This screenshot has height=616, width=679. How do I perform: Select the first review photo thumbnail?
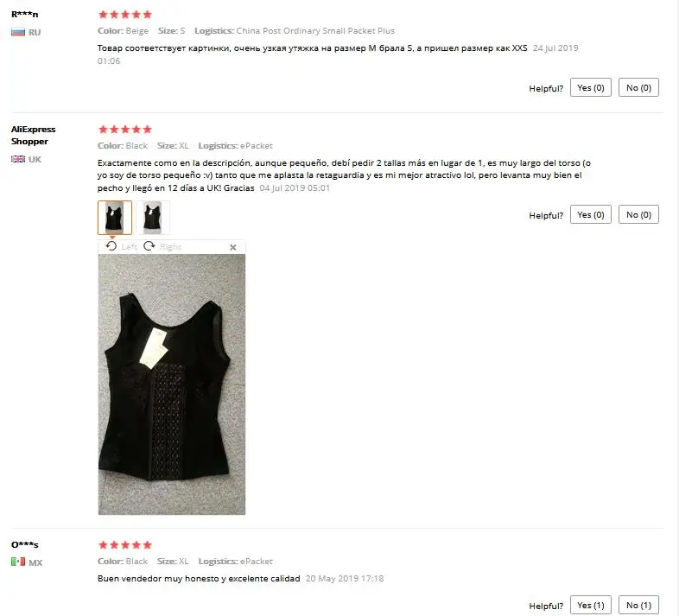[x=115, y=218]
